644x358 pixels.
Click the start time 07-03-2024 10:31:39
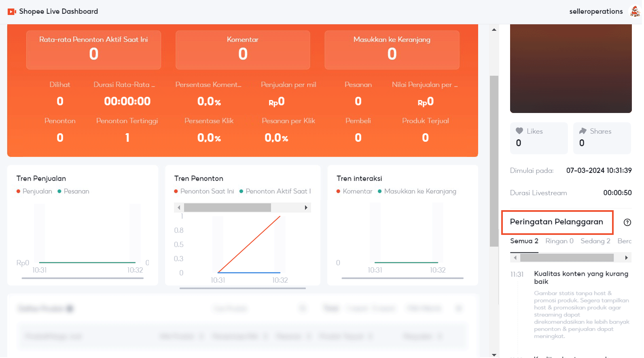pos(599,170)
